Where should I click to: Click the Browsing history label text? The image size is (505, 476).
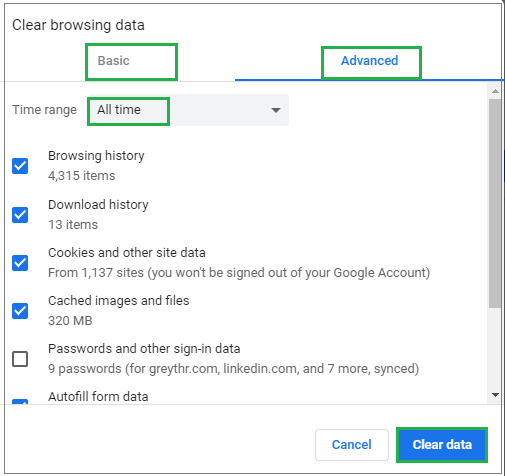point(96,156)
